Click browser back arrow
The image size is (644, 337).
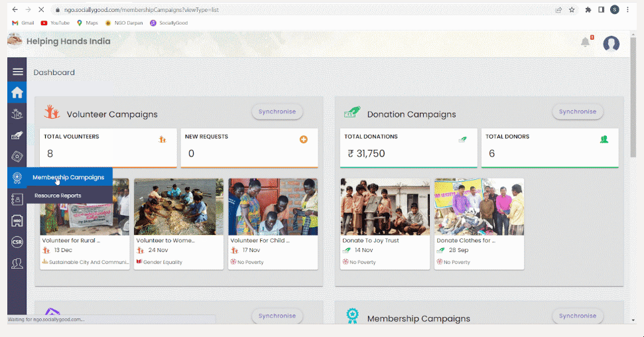point(15,9)
